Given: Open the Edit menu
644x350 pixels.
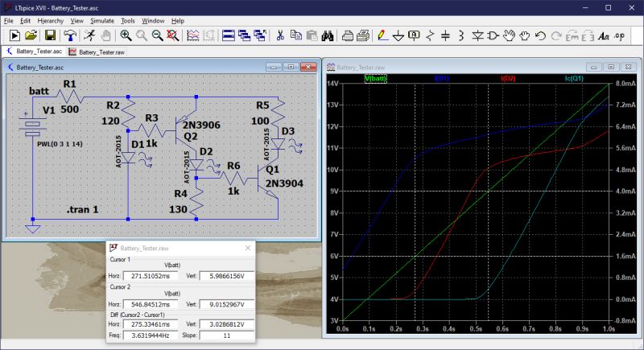Looking at the screenshot, I should tap(26, 20).
